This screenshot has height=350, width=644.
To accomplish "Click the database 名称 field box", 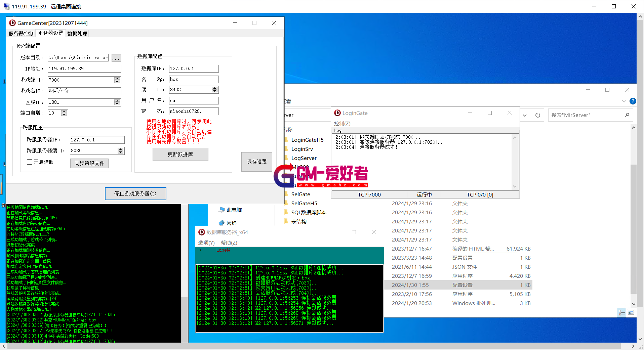I will [x=194, y=79].
